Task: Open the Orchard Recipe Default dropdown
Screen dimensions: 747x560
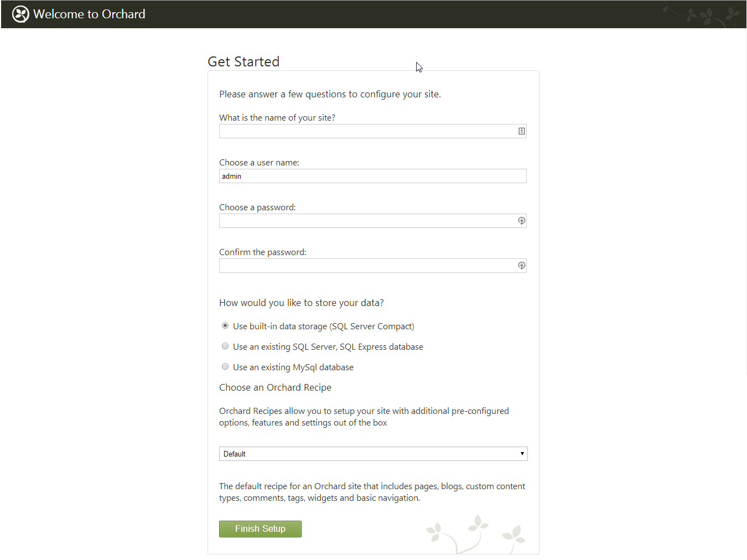Action: coord(373,454)
